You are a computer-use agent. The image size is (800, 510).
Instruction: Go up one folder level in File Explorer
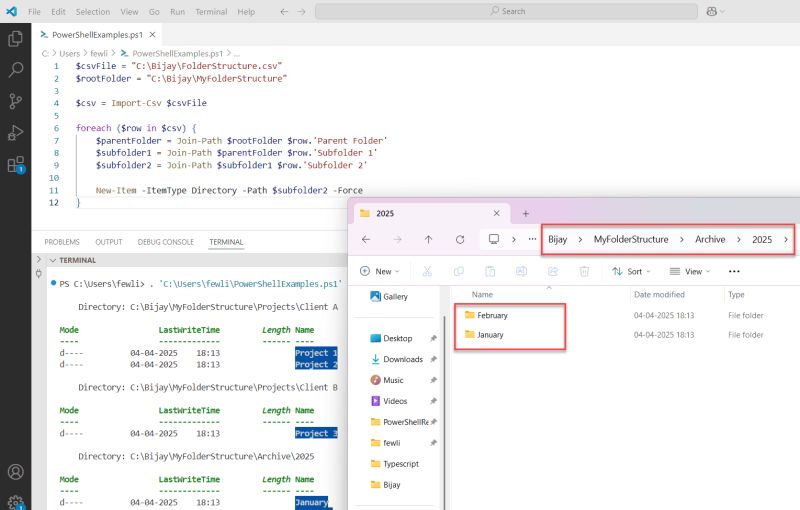tap(429, 239)
